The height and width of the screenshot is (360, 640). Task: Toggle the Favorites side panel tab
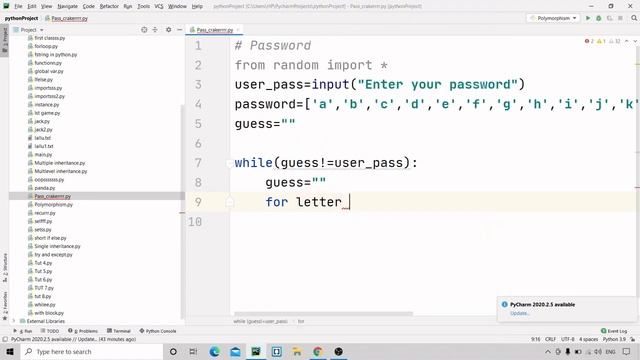[4, 305]
